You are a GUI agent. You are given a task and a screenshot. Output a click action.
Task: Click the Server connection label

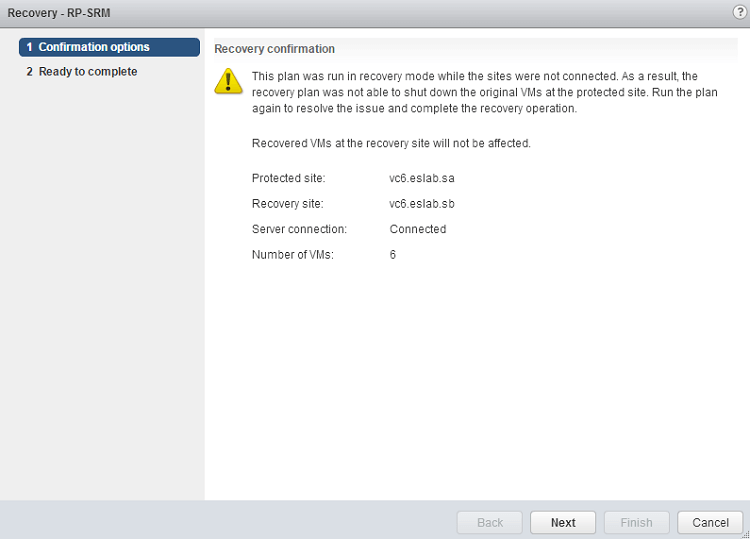[299, 229]
